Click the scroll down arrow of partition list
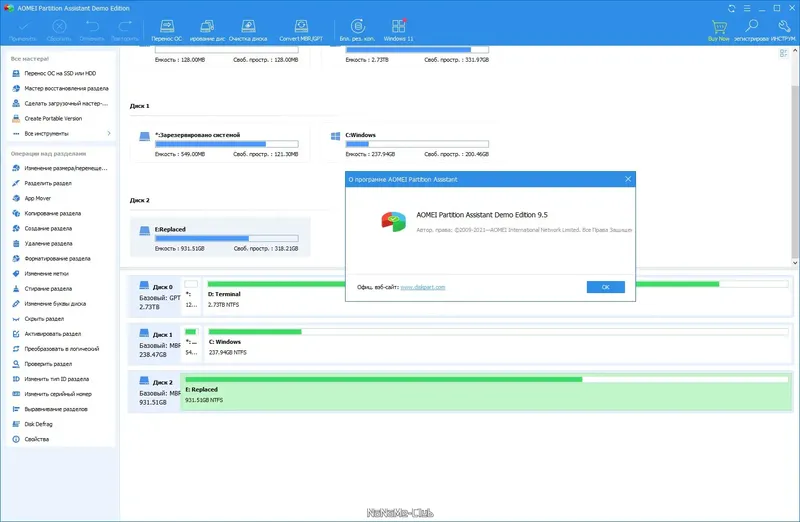The height and width of the screenshot is (522, 800). 795,262
